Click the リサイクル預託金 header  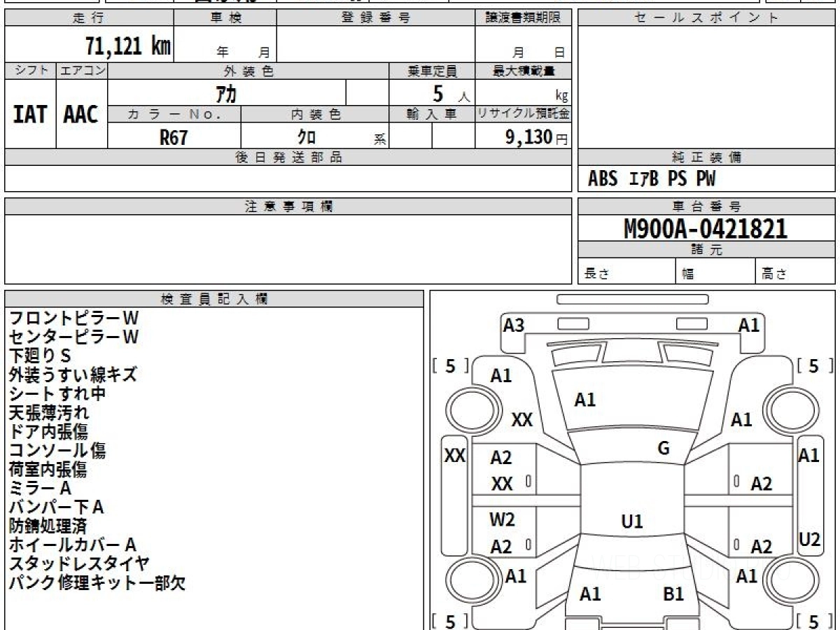[523, 114]
